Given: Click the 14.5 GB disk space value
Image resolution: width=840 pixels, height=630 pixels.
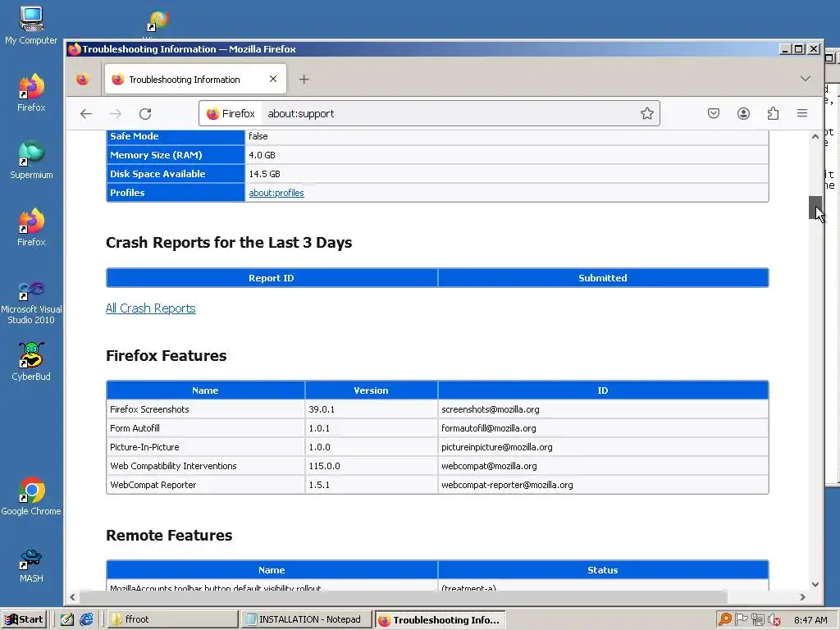Looking at the screenshot, I should click(265, 174).
